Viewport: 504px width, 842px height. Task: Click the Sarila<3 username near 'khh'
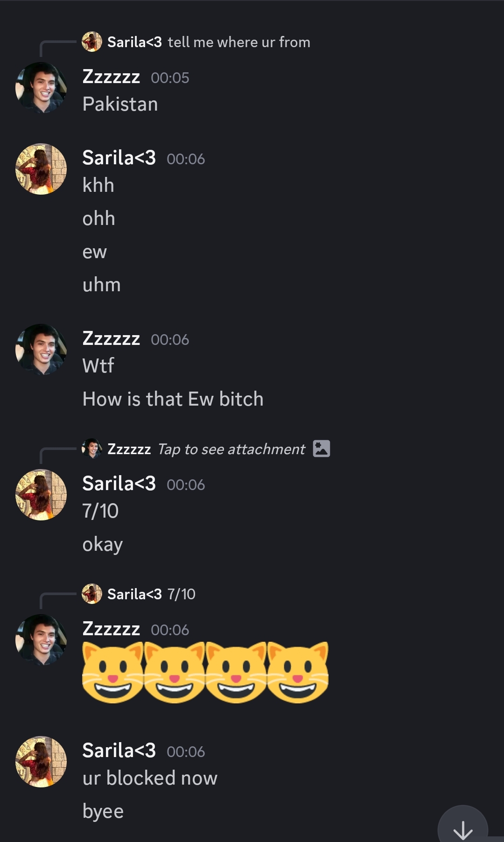coord(120,158)
